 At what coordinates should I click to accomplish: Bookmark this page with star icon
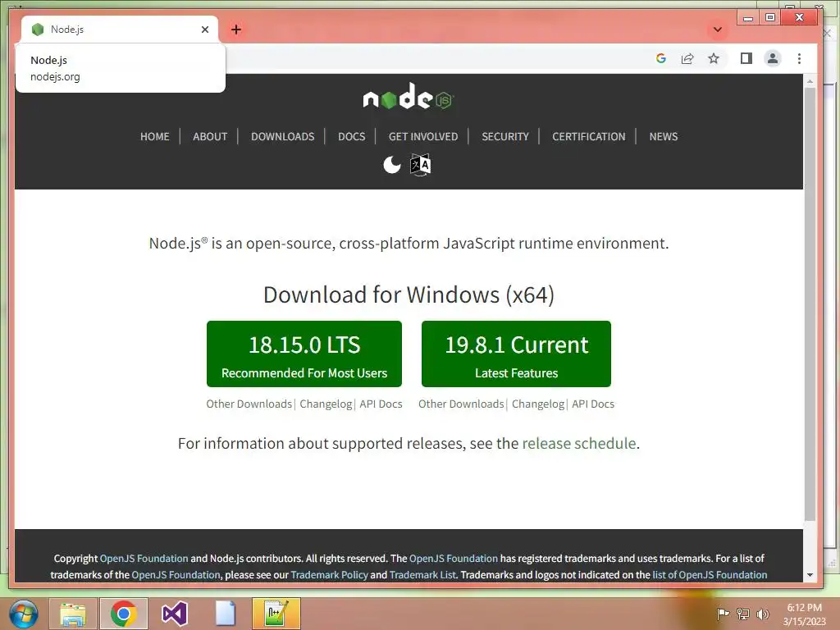click(x=714, y=58)
